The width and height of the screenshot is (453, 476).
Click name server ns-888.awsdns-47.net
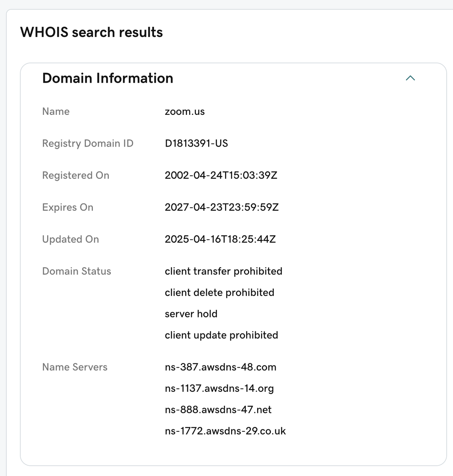pos(218,410)
